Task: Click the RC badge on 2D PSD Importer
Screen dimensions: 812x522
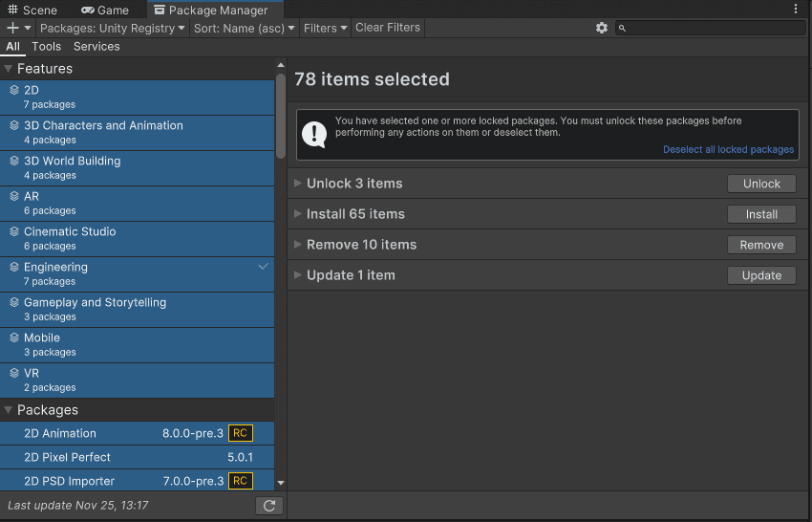Action: [241, 481]
